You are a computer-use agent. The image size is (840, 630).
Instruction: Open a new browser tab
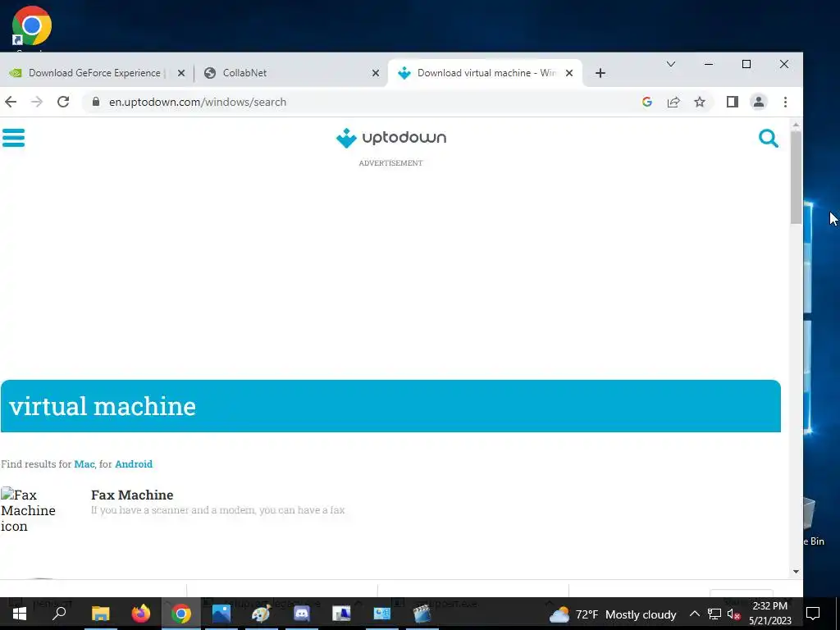coord(600,73)
